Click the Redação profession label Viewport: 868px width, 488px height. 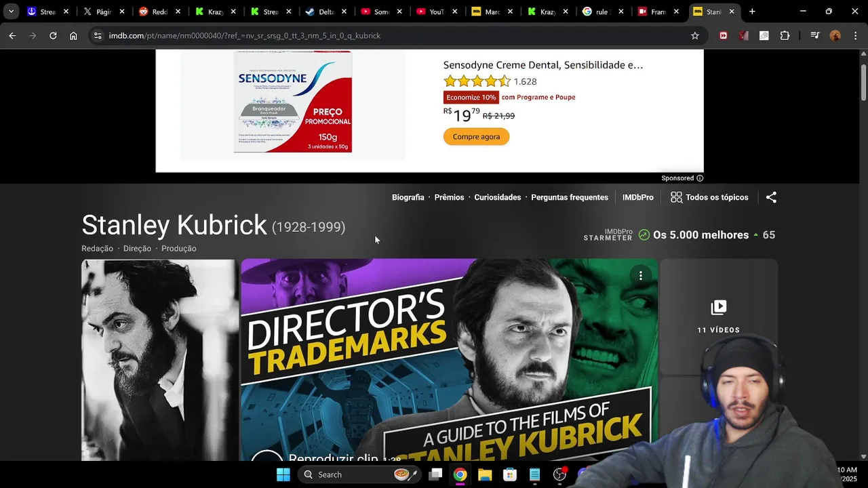[x=97, y=249]
